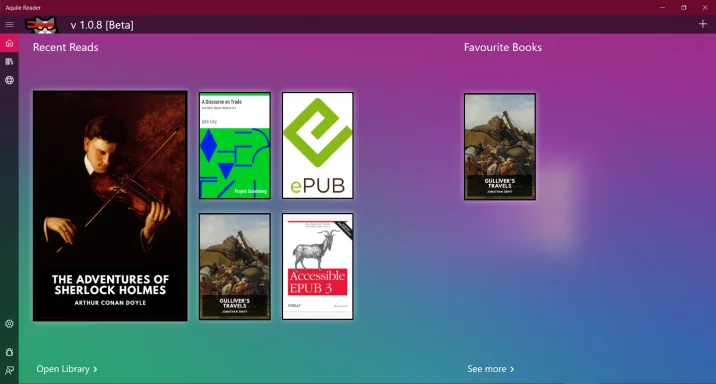Click the chevron next to See more
The image size is (716, 384).
tap(512, 369)
